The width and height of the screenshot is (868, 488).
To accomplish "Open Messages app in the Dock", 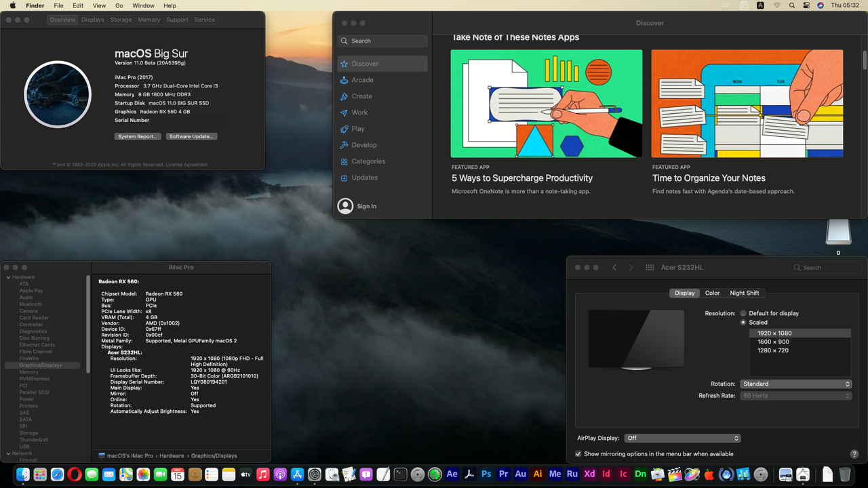I will (92, 474).
